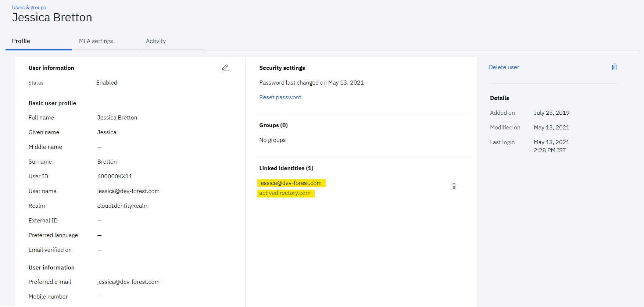Click the Given name value Jessica
644x307 pixels.
click(x=107, y=132)
